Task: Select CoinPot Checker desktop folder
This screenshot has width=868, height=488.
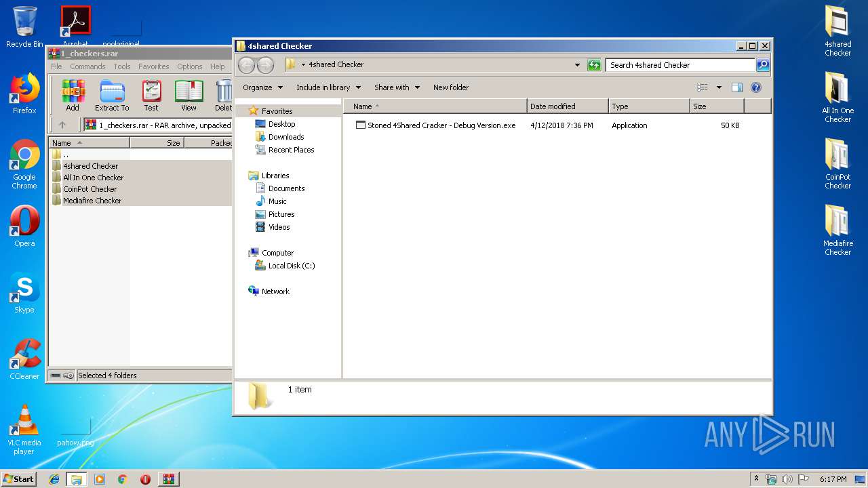Action: (837, 164)
